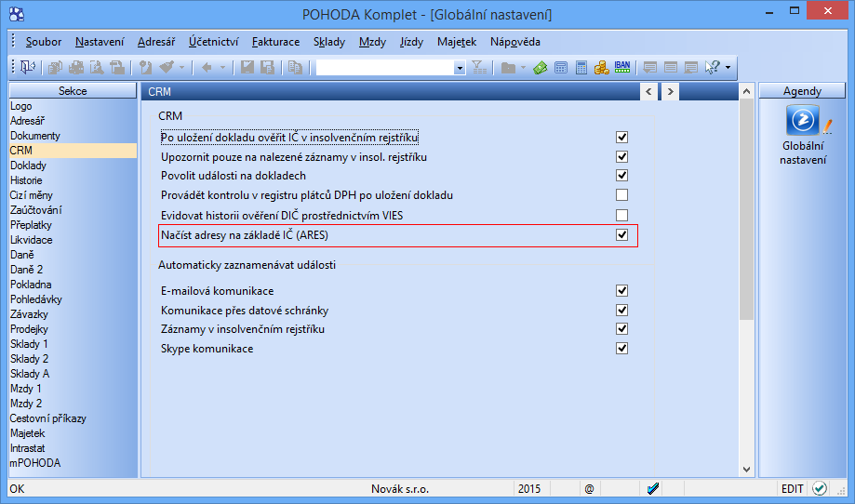This screenshot has height=504, width=855.
Task: Expand the back arrow dropdown arrow
Action: pos(222,68)
